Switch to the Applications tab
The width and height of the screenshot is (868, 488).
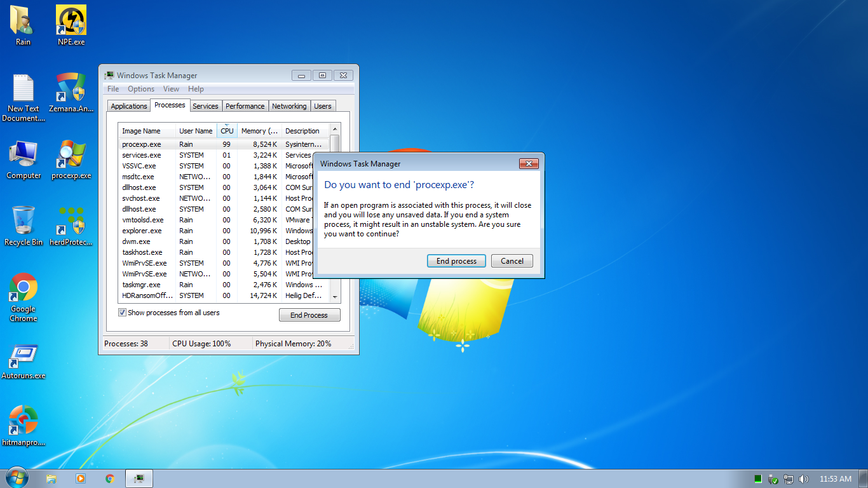pyautogui.click(x=129, y=106)
